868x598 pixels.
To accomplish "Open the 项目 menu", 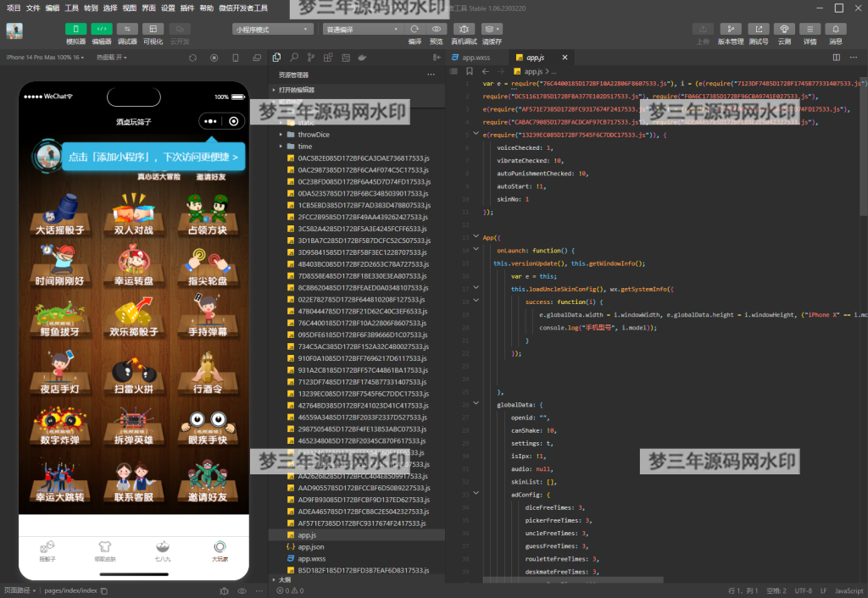I will (14, 8).
